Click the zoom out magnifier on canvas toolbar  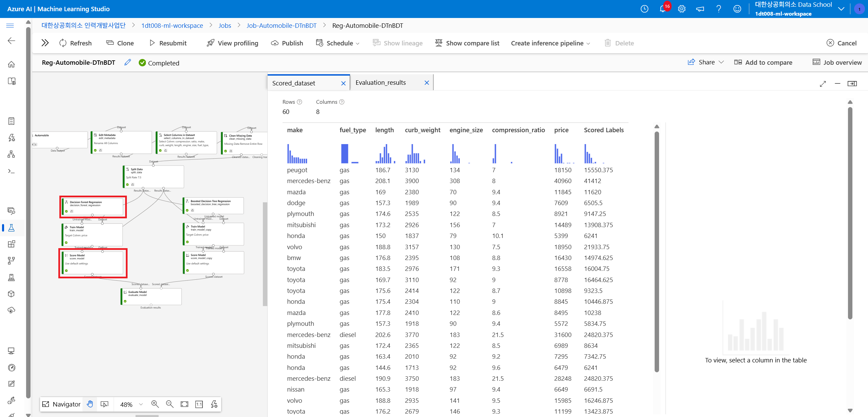[170, 404]
